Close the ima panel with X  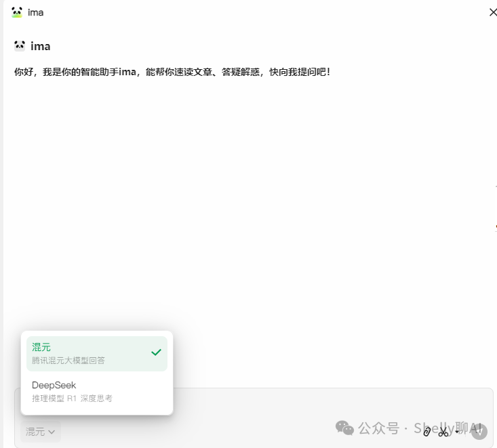492,12
